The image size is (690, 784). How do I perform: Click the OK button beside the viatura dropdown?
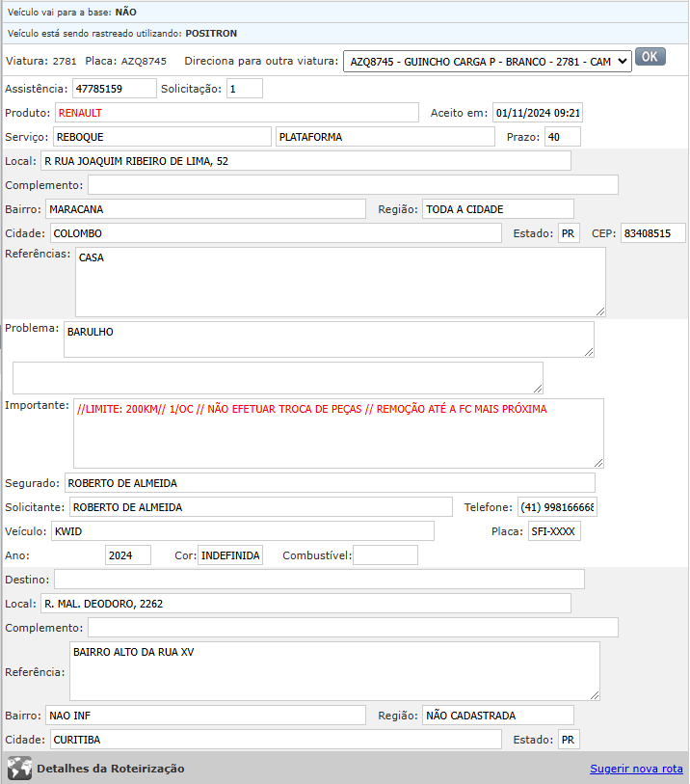(650, 57)
